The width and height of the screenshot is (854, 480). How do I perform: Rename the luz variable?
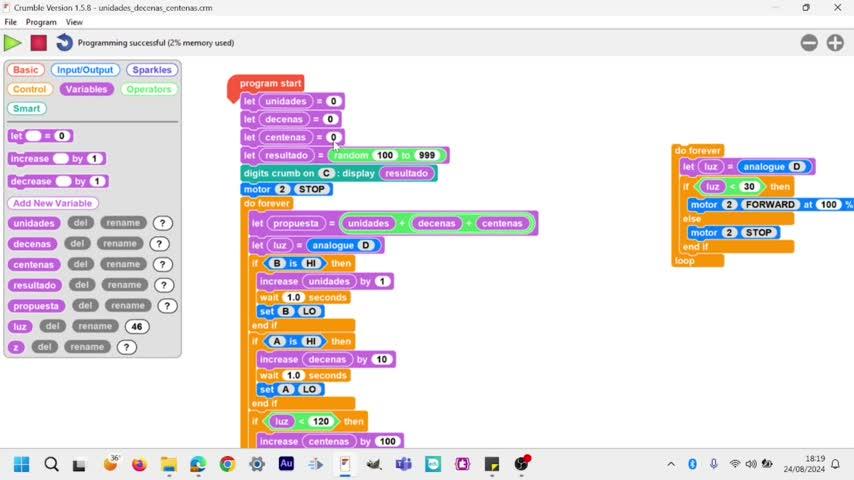point(95,326)
